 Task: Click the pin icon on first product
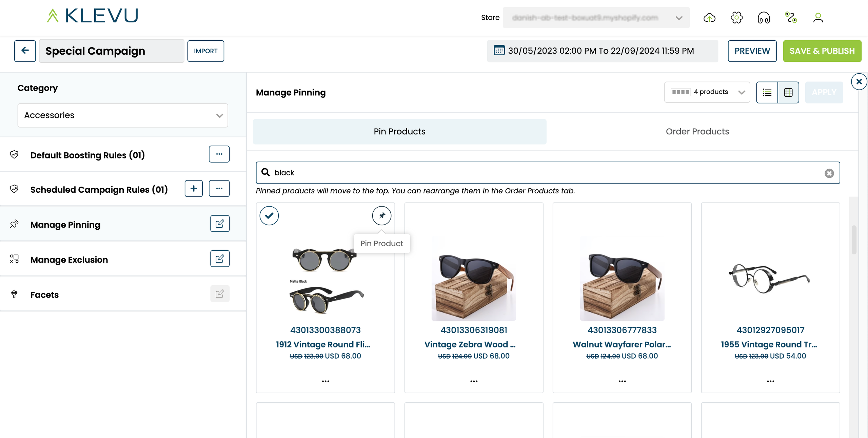tap(381, 215)
